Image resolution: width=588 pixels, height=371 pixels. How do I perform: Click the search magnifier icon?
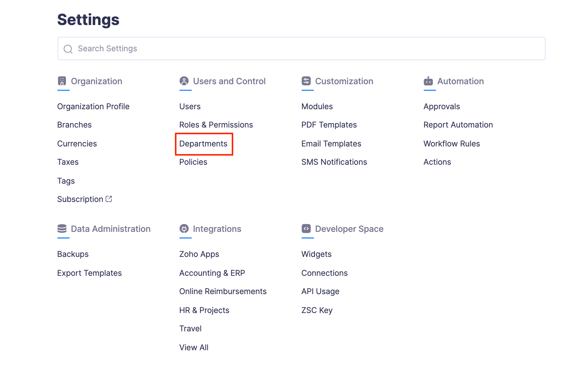pos(68,49)
